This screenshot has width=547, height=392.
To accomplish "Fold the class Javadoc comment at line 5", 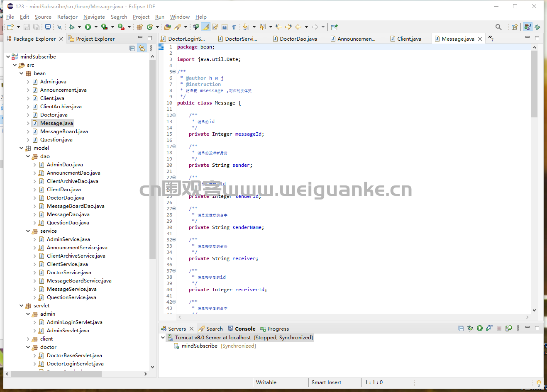I will (174, 71).
